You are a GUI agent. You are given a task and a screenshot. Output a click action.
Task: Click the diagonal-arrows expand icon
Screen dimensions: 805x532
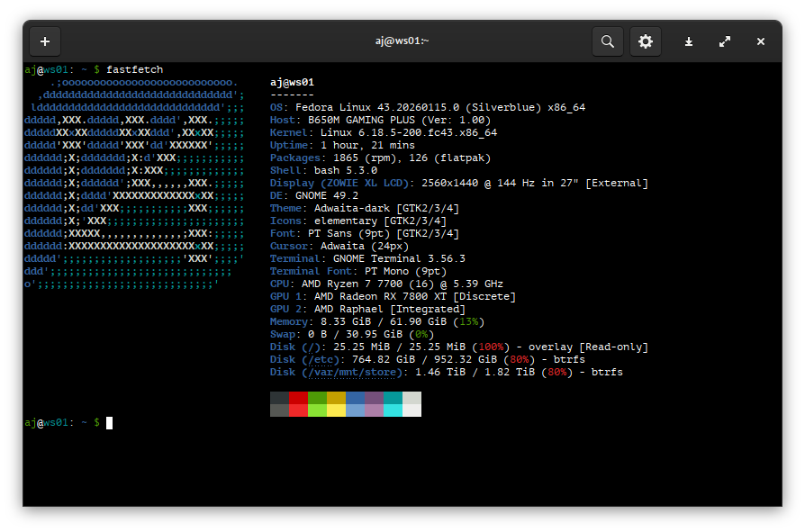(725, 41)
